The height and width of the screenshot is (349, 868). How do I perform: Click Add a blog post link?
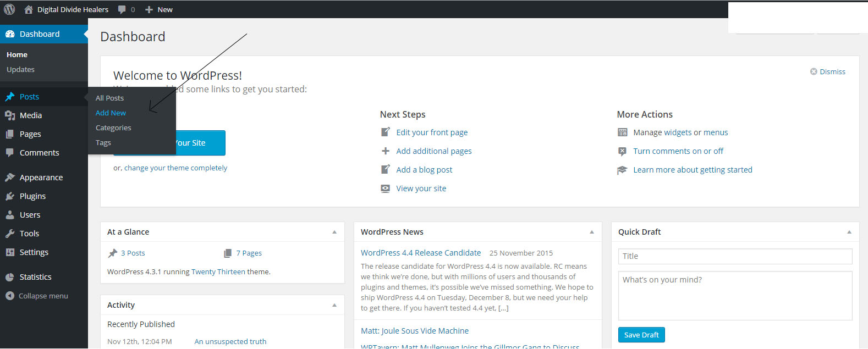tap(424, 170)
